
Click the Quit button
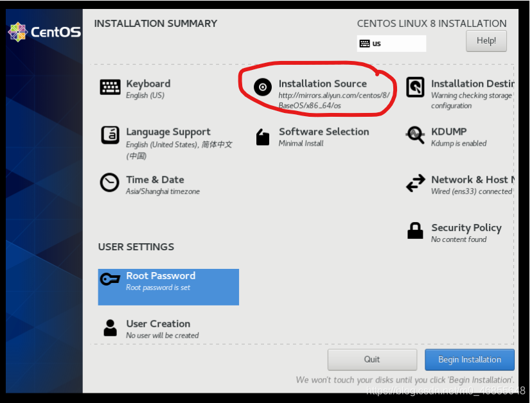[372, 359]
